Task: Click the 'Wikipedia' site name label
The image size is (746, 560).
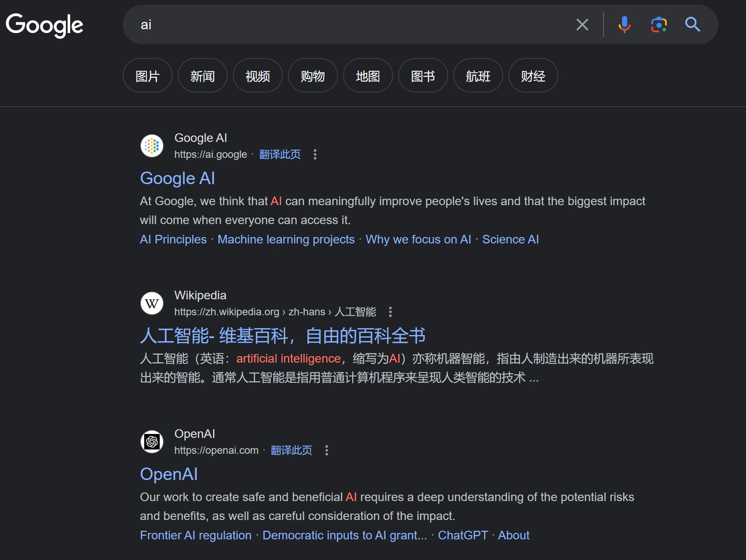Action: point(200,295)
